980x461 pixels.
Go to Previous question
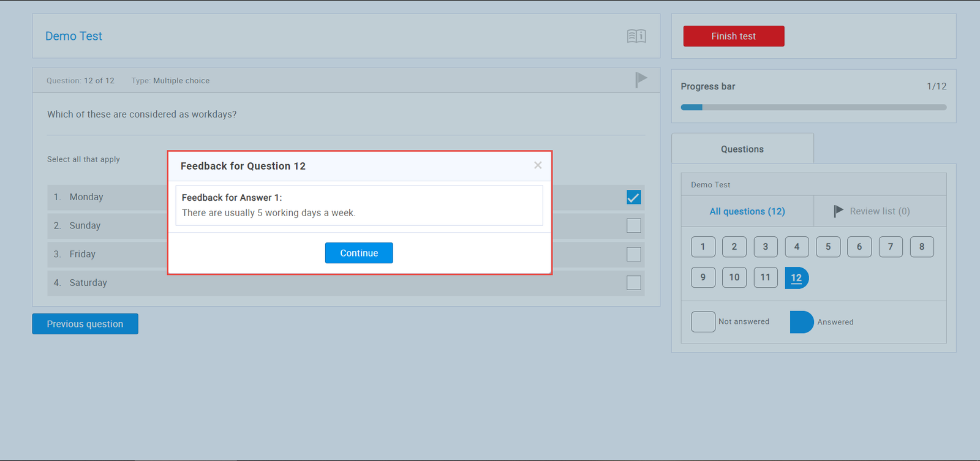click(x=85, y=324)
